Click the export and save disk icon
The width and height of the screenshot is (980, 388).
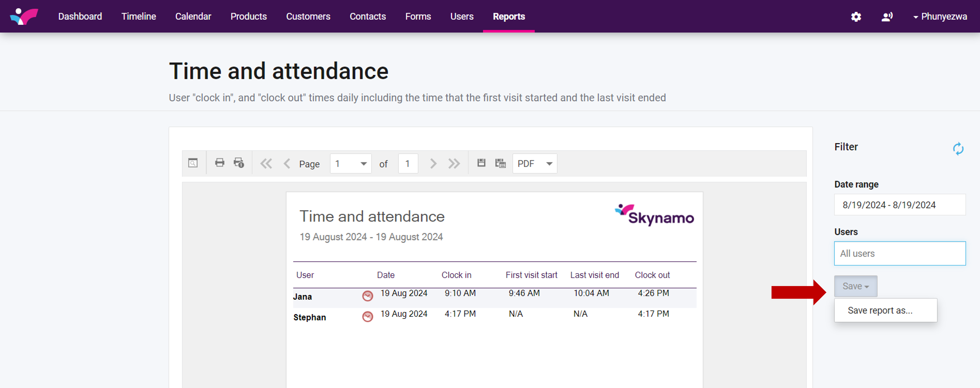point(481,163)
